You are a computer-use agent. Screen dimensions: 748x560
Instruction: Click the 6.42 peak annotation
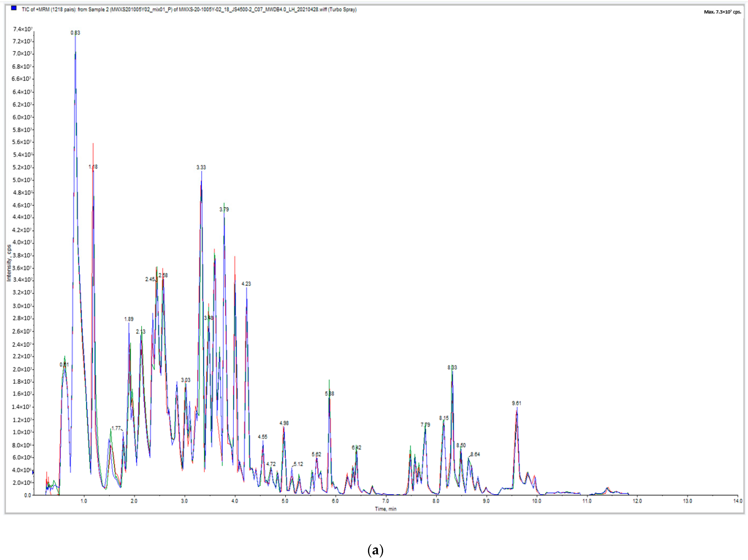(356, 447)
